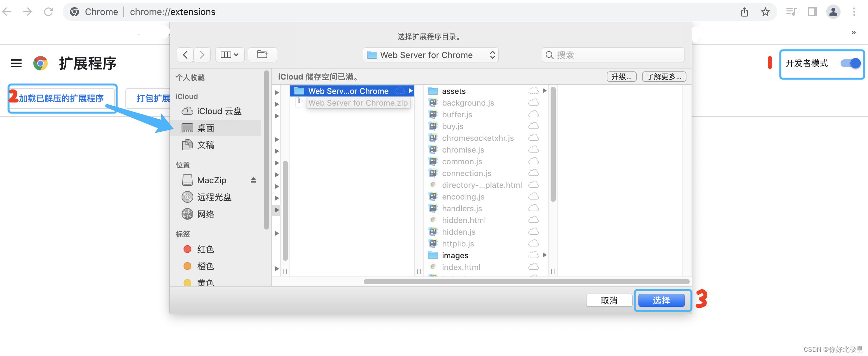Open the extensions page hamburger menu

16,63
